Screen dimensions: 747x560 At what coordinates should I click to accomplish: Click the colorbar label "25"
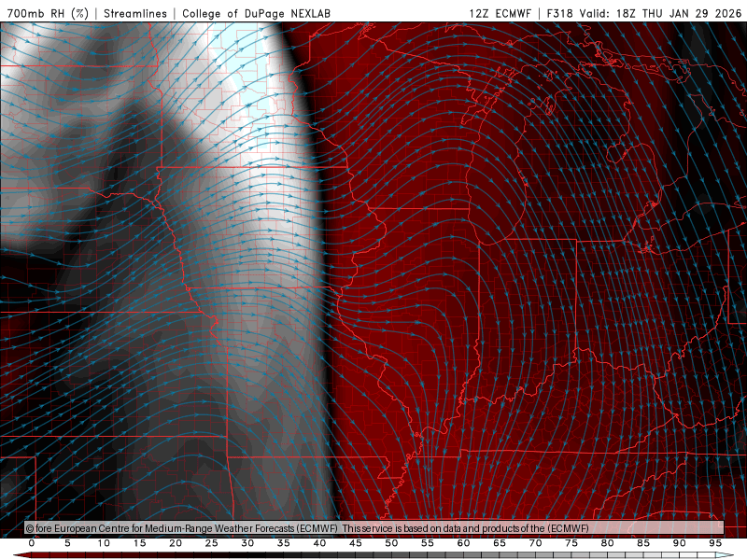(x=212, y=543)
